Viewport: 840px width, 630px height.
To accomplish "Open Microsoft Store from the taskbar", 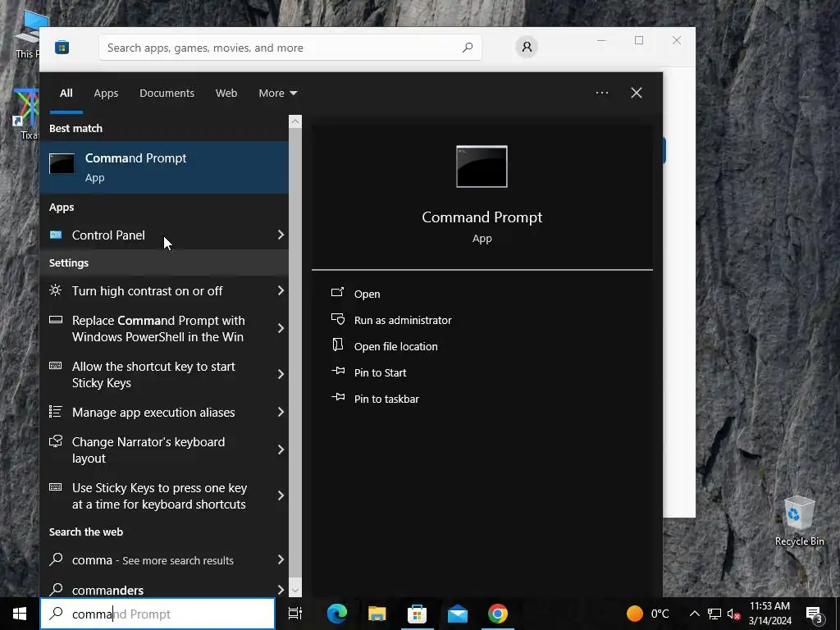I will [x=418, y=614].
